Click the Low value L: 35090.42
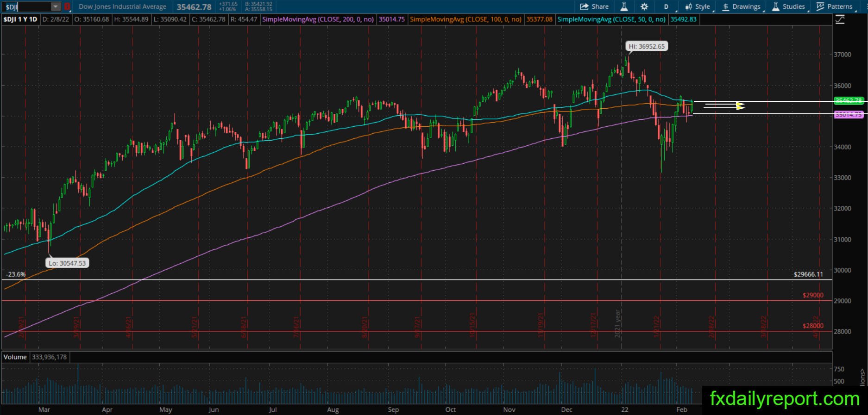Image resolution: width=868 pixels, height=415 pixels. coord(170,19)
